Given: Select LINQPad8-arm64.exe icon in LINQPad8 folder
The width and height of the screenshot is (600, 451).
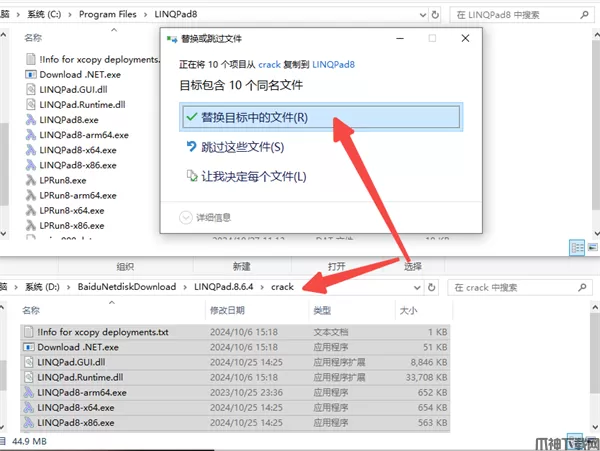Looking at the screenshot, I should pyautogui.click(x=31, y=135).
